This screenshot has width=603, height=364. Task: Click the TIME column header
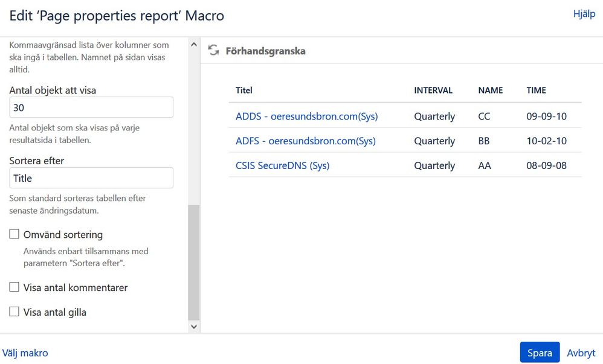tap(536, 91)
